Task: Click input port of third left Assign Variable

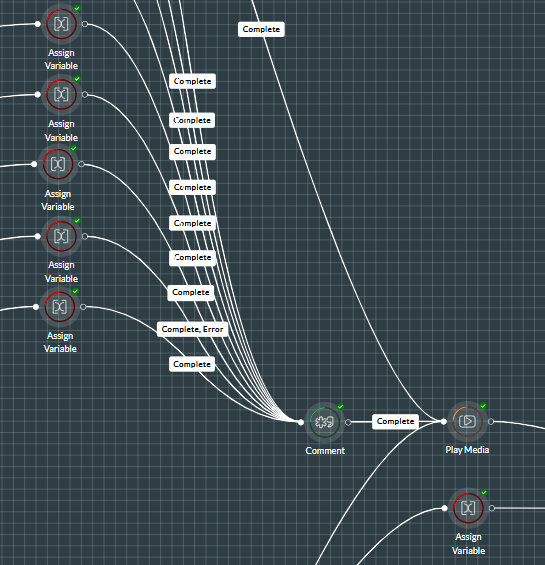Action: (x=34, y=164)
